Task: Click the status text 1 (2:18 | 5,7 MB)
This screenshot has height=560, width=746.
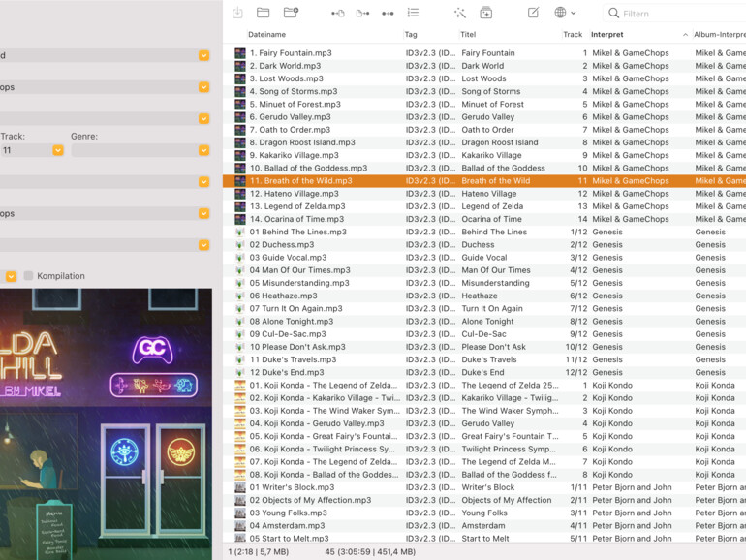Action: point(259,552)
